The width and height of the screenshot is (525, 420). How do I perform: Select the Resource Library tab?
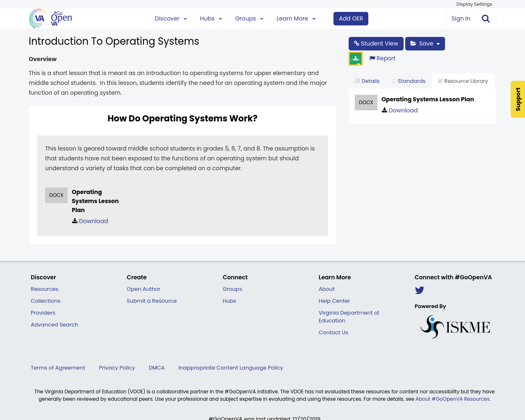pyautogui.click(x=463, y=81)
